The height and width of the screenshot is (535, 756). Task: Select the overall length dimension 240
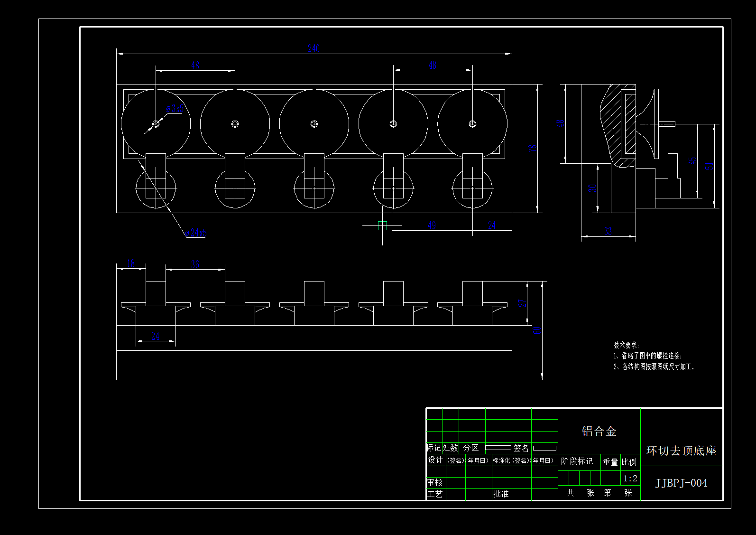[x=313, y=48]
